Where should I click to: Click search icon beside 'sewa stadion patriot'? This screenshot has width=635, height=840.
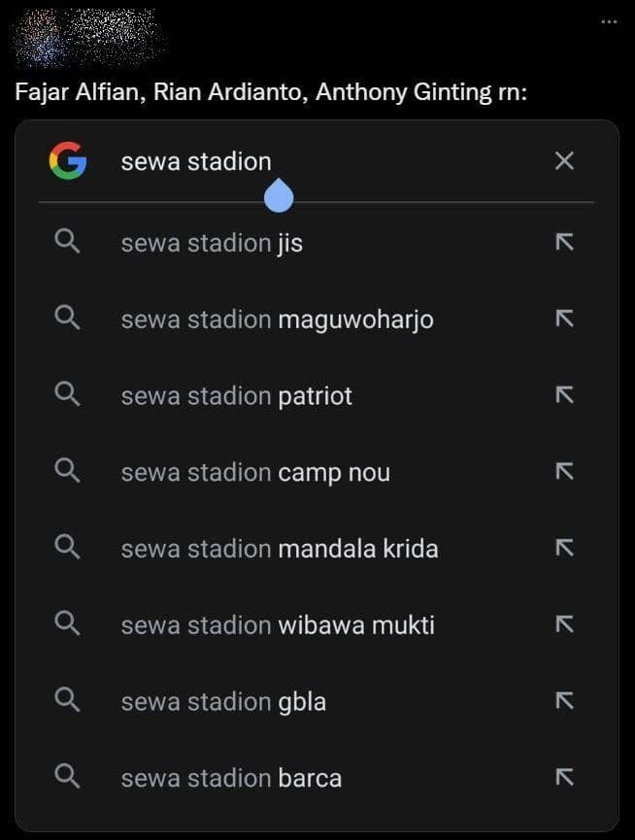67,394
